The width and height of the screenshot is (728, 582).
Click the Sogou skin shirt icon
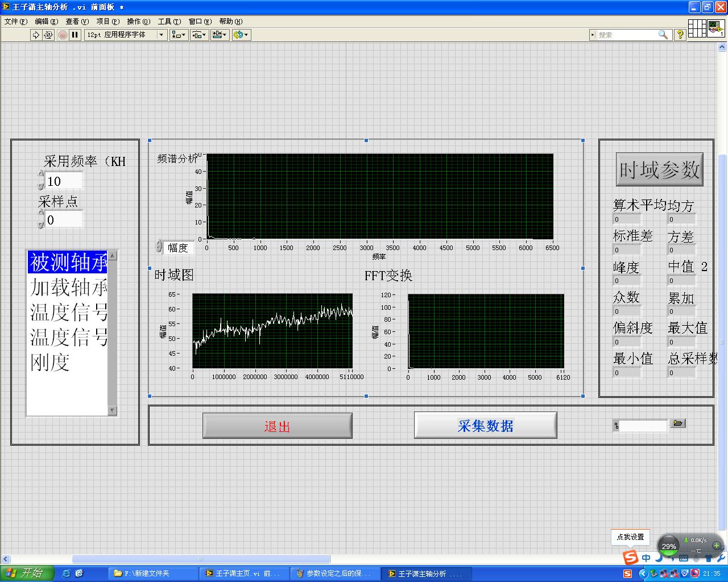point(708,558)
